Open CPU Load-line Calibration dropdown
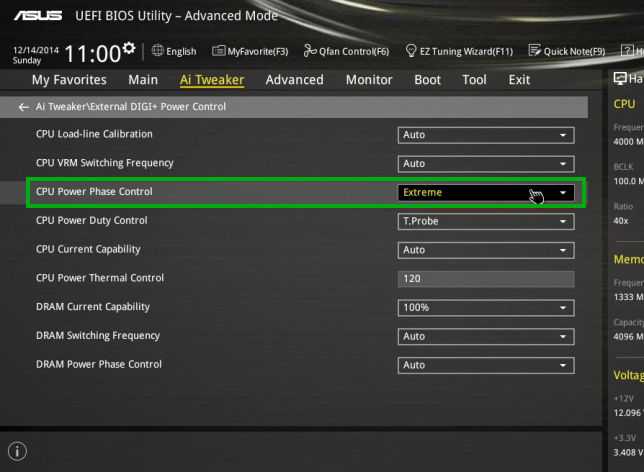The image size is (644, 472). 486,135
